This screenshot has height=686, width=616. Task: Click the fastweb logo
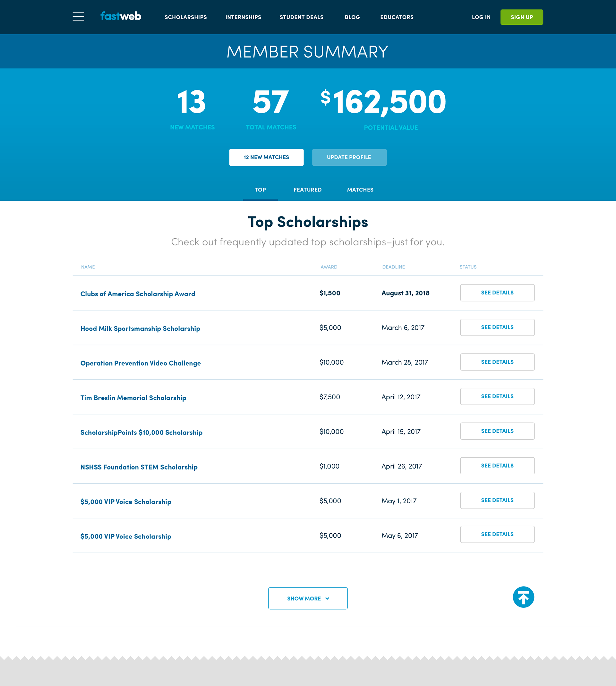pos(121,16)
